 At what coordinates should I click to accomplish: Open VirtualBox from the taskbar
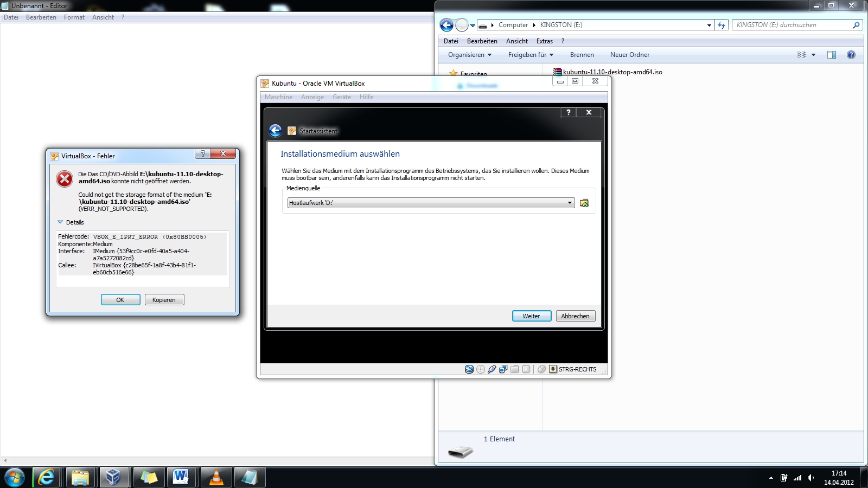pos(113,477)
